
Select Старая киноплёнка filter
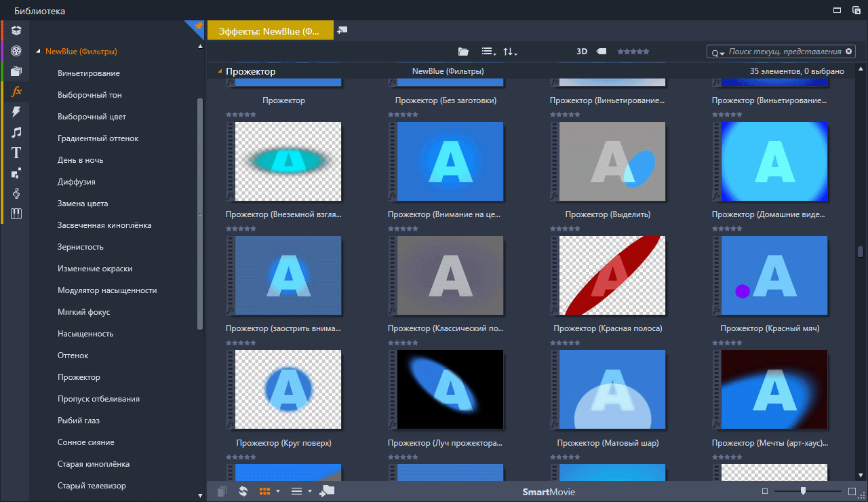94,464
